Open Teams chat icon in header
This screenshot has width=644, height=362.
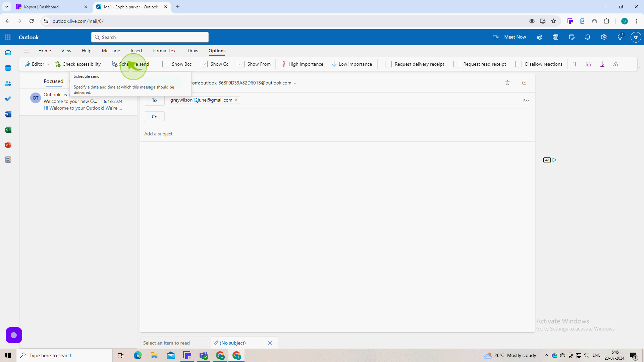coord(539,37)
